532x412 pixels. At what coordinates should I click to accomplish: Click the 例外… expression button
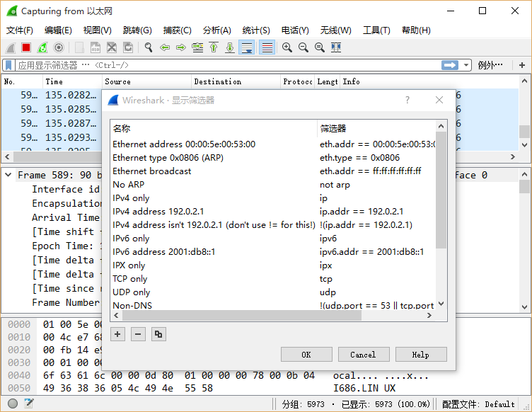tap(490, 65)
